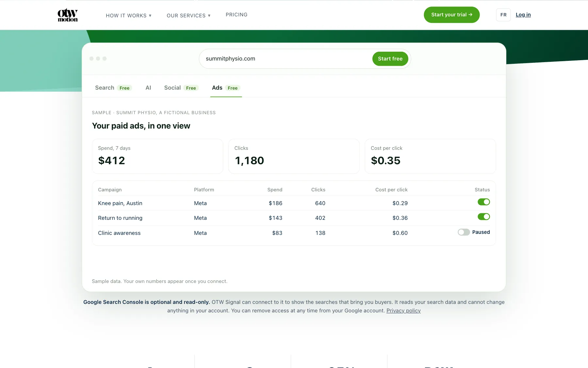
Task: Turn off the Knee pain, Austin campaign
Action: 483,202
